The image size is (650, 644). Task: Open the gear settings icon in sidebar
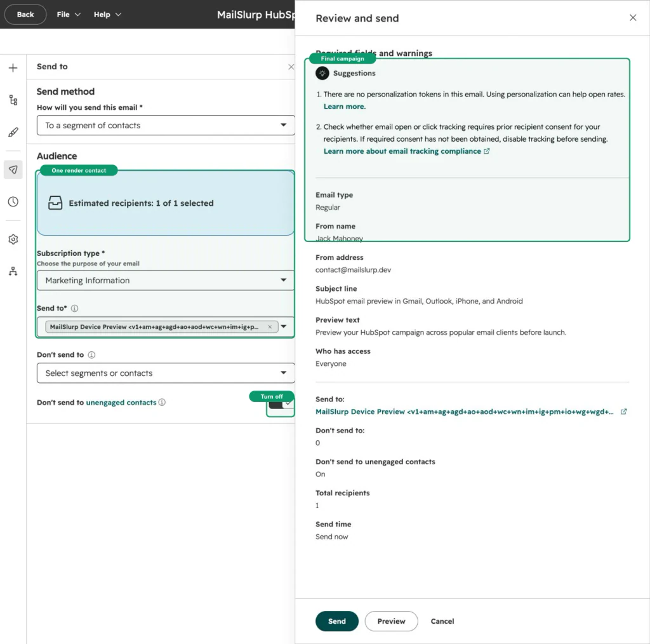point(13,239)
